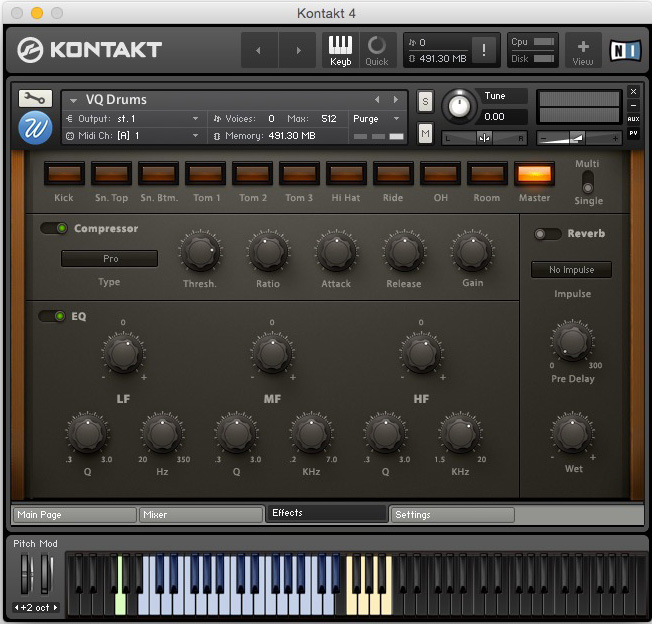Click the S solo button

(425, 101)
